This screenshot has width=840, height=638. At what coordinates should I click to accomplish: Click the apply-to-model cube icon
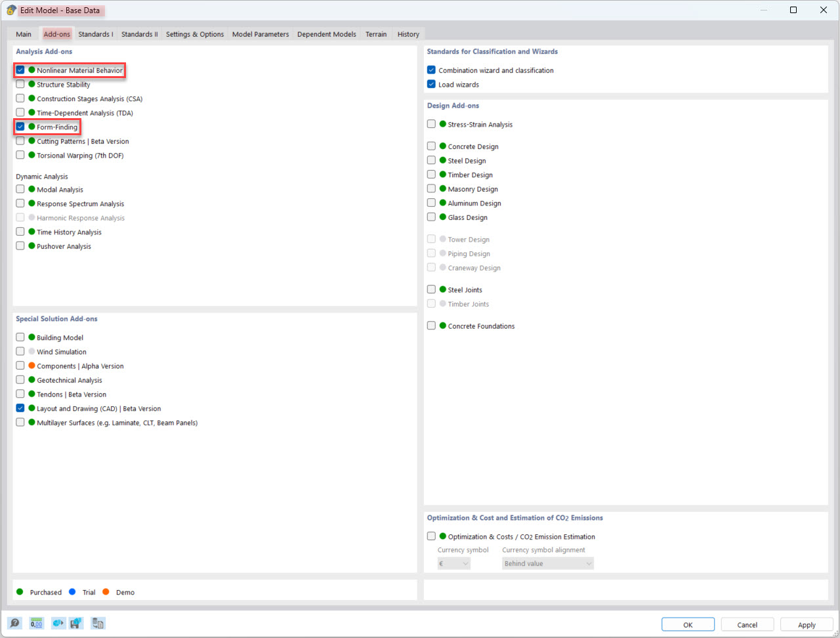pos(58,623)
